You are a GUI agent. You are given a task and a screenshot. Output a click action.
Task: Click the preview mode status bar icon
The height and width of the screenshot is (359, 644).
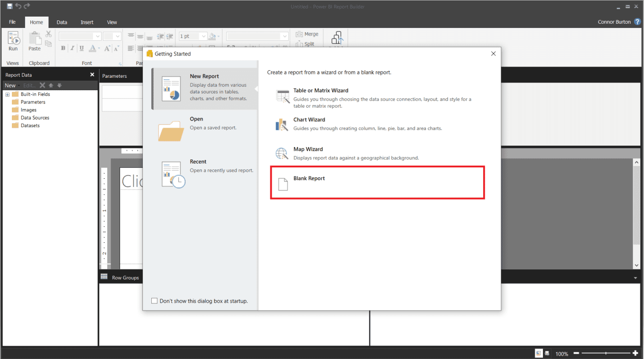547,353
